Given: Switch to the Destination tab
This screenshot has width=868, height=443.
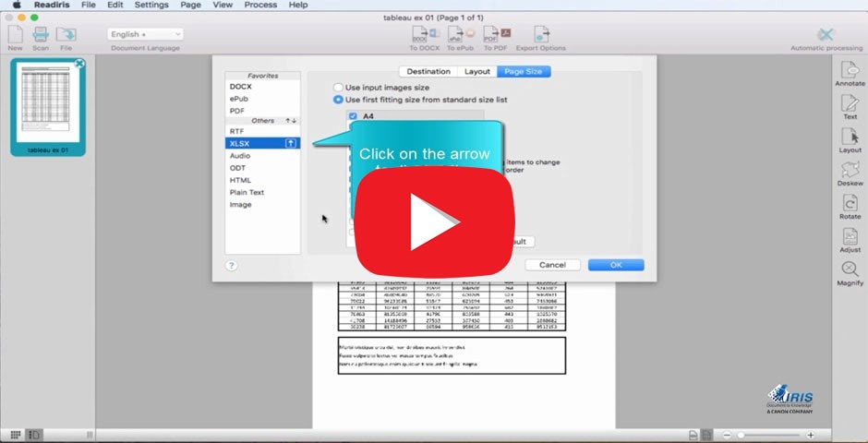Looking at the screenshot, I should point(428,71).
